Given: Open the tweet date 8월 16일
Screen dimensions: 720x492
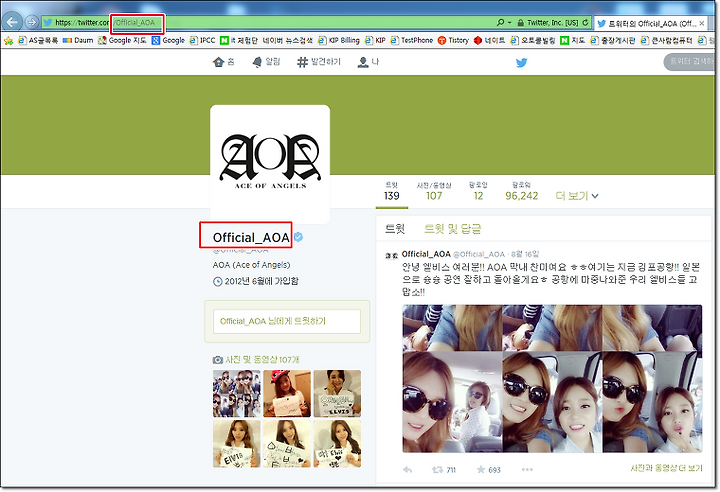Looking at the screenshot, I should [525, 254].
